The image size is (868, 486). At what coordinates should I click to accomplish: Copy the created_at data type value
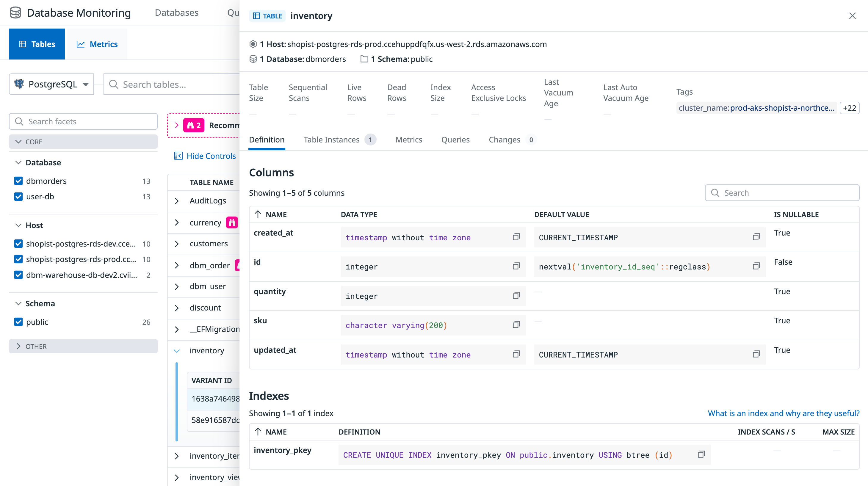coord(516,237)
